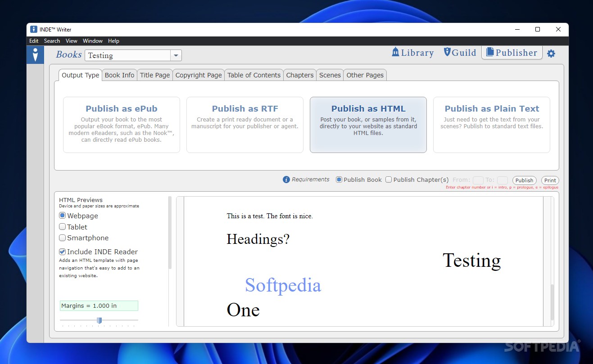Select the Tablet preview option
This screenshot has width=593, height=364.
pos(63,227)
